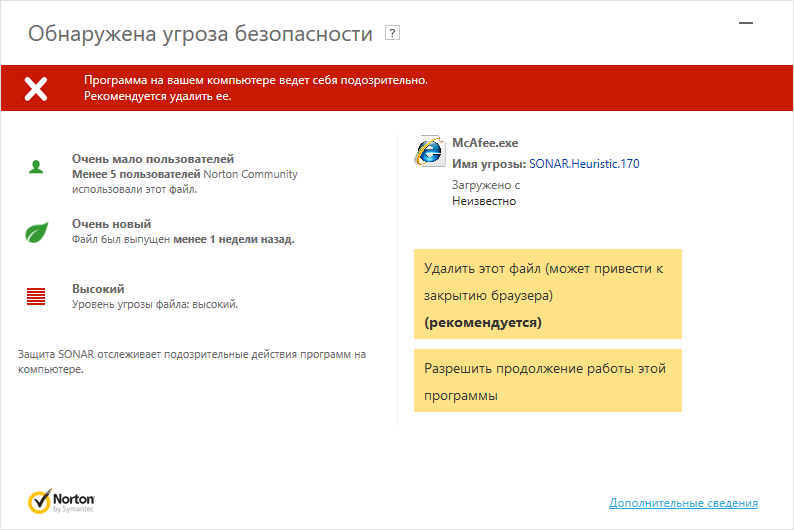
Task: Click the white X icon in red banner
Action: click(36, 88)
